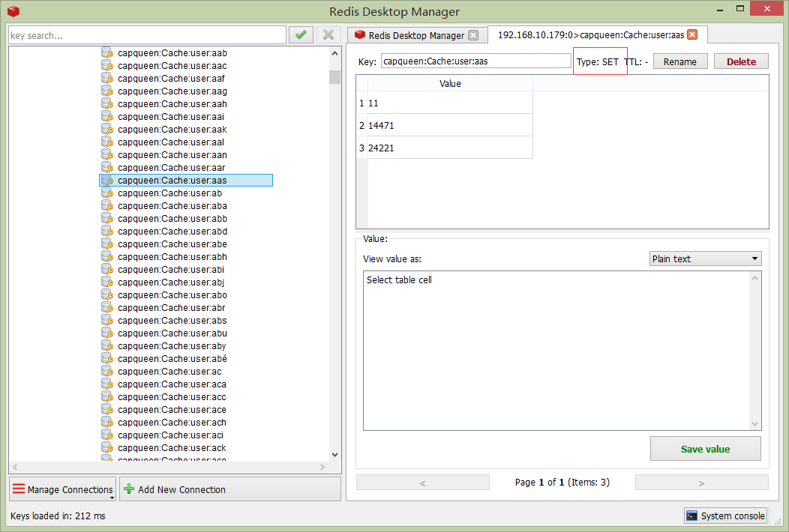The height and width of the screenshot is (532, 789).
Task: Click the Key name input field
Action: click(x=476, y=61)
